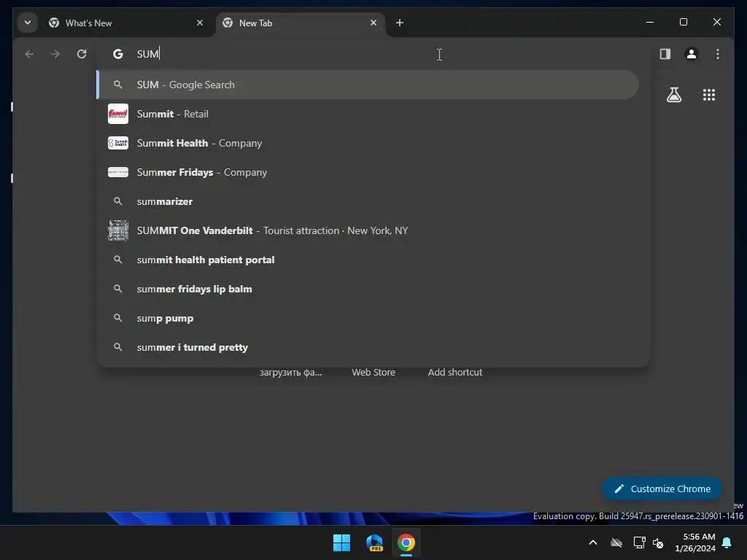
Task: Click the search icon beside sump pump
Action: 117,318
